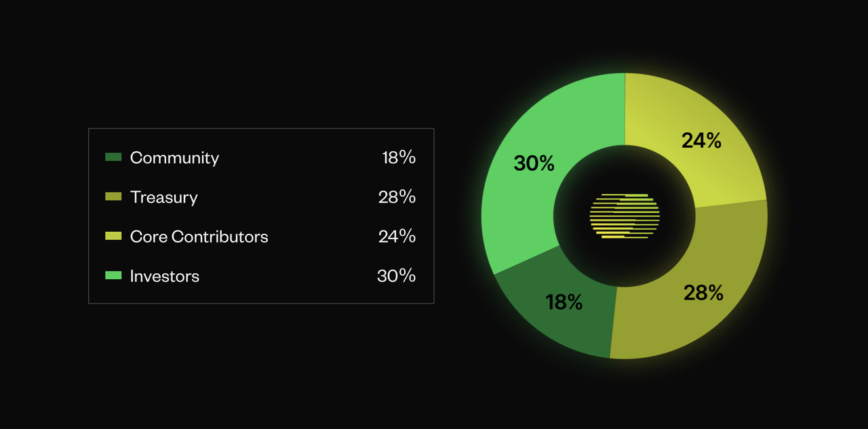
Task: Click the 18% label on the donut chart
Action: point(564,302)
